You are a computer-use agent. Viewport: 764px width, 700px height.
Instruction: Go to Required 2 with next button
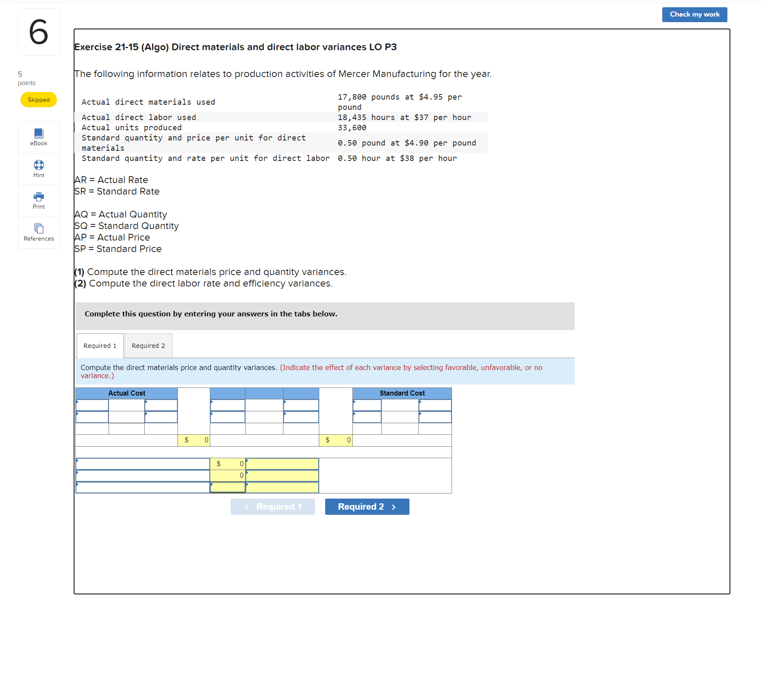click(x=367, y=507)
